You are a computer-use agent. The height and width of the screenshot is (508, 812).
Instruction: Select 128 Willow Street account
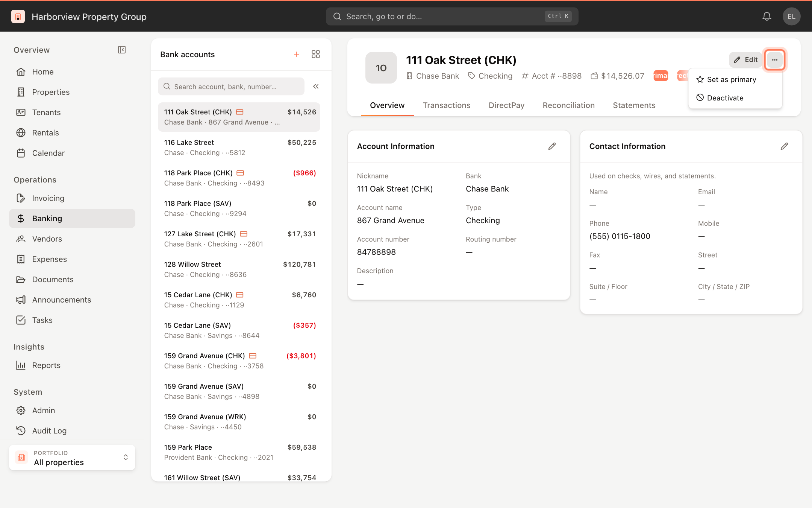[239, 269]
